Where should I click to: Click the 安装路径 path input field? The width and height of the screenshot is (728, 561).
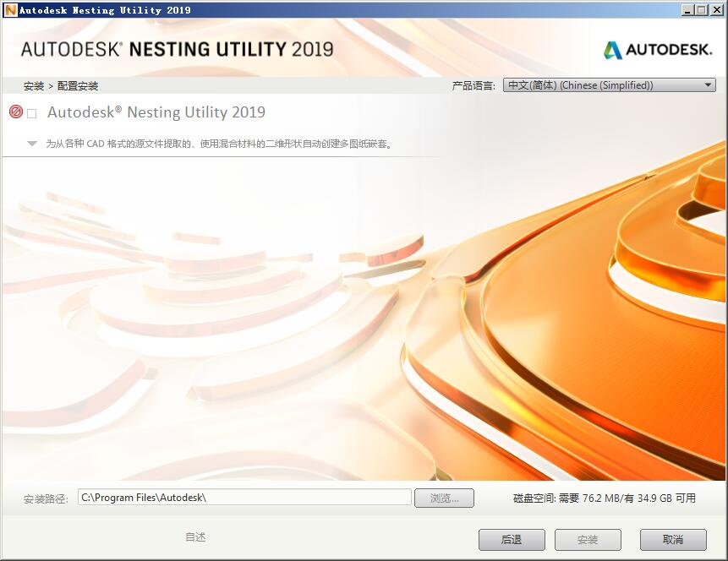click(x=244, y=498)
